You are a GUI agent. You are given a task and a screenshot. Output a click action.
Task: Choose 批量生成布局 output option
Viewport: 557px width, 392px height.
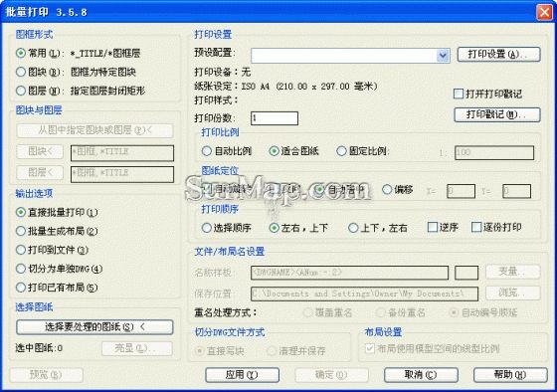[x=21, y=231]
